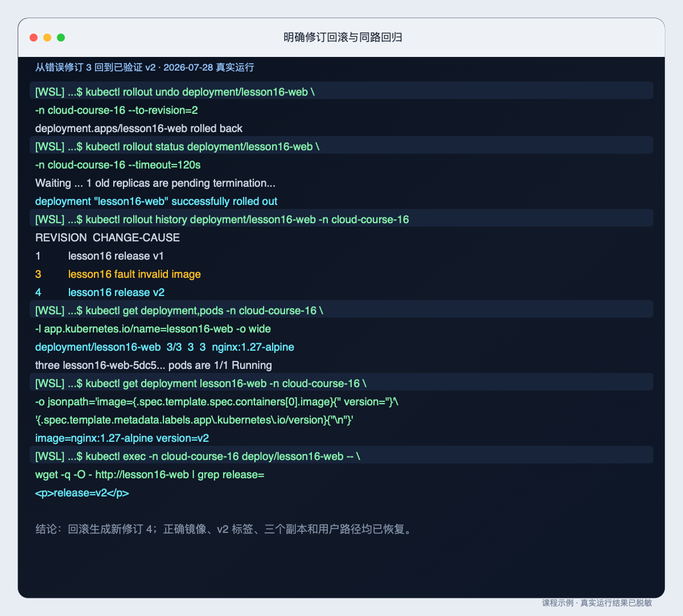This screenshot has height=616, width=683.
Task: Select the kubectl get deployment,pods command line
Action: click(x=341, y=310)
